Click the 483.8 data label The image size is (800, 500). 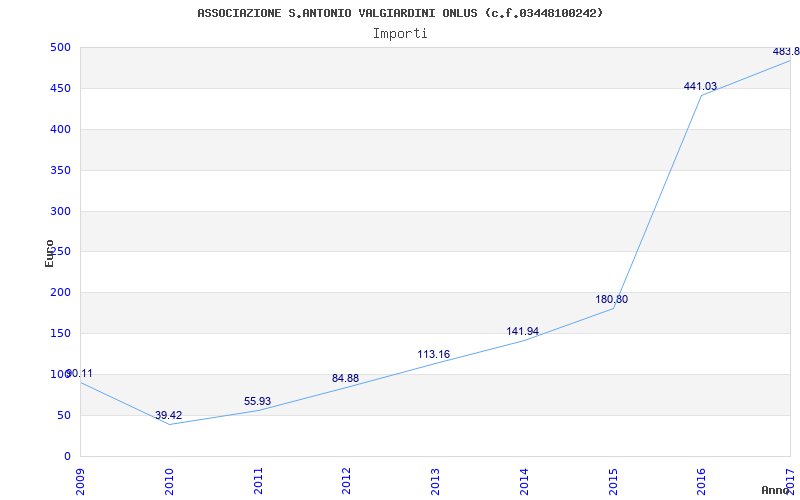pos(786,52)
